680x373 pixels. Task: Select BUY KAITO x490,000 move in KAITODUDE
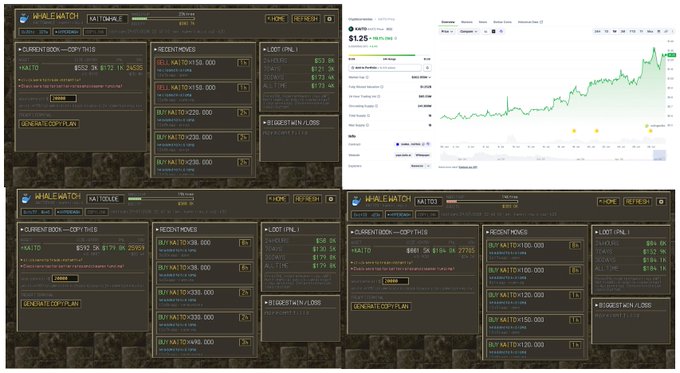point(204,346)
